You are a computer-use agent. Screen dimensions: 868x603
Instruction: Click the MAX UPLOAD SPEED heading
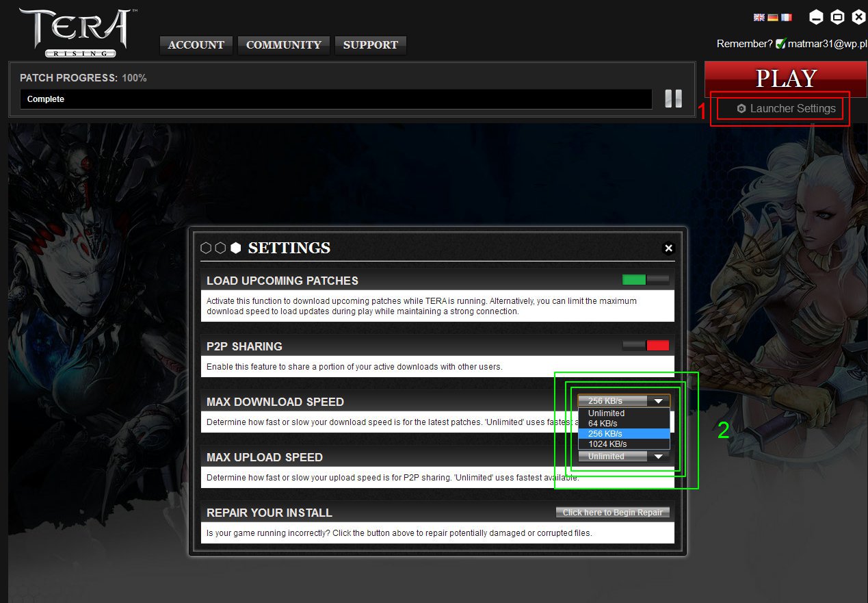click(265, 457)
